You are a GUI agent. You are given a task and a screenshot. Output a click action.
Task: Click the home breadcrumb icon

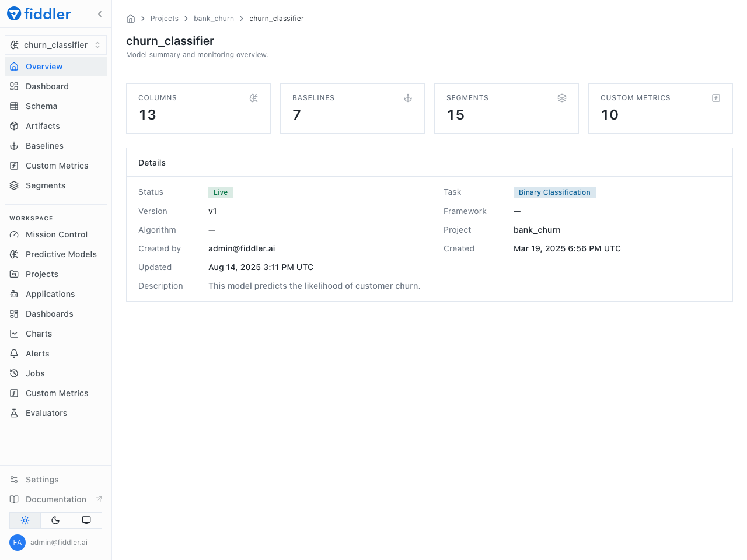[x=131, y=19]
